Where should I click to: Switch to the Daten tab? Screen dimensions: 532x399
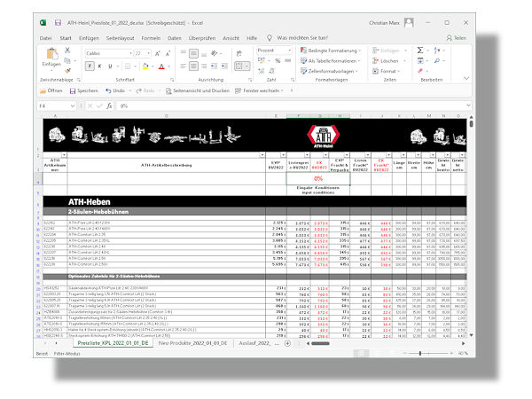point(175,38)
